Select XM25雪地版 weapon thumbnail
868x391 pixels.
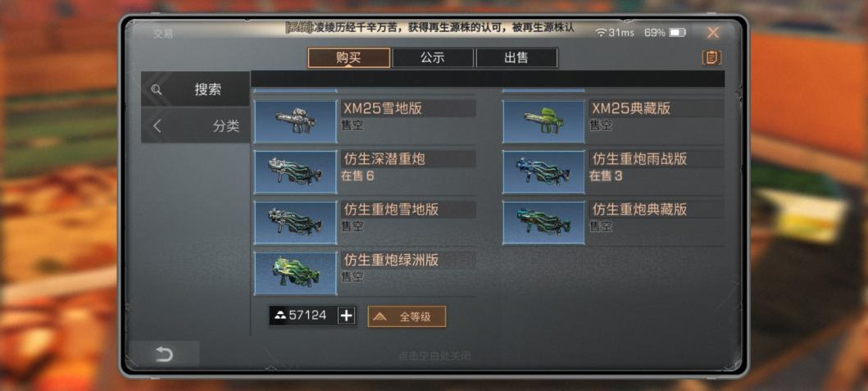coord(296,121)
